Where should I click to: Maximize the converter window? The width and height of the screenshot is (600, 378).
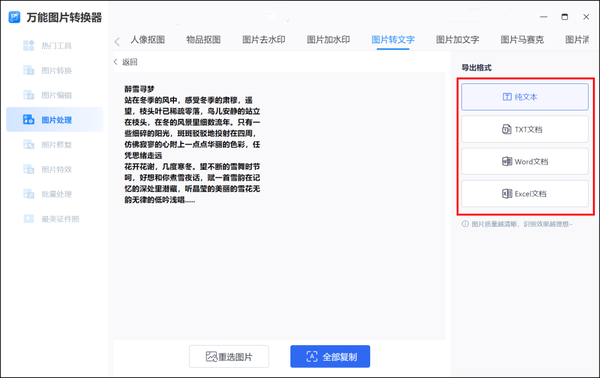coord(564,17)
